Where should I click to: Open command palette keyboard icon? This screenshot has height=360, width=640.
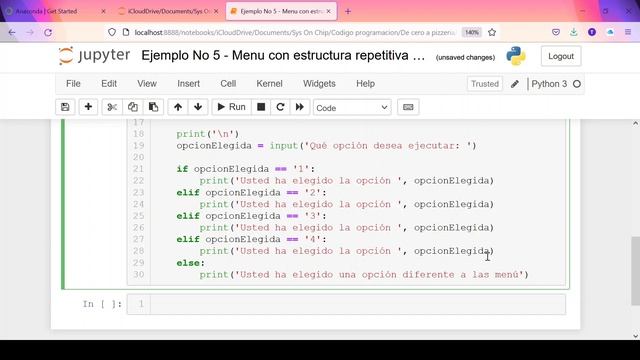click(408, 107)
